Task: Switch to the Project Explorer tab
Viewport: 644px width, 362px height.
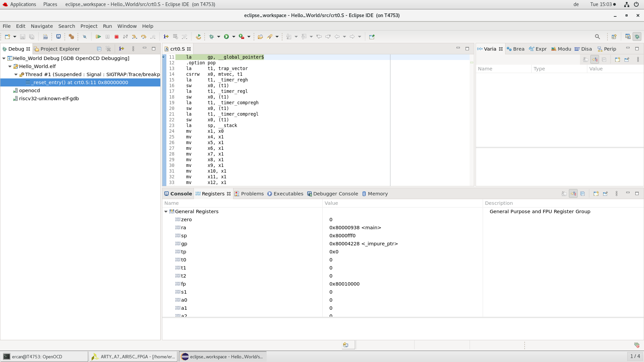Action: click(57, 49)
